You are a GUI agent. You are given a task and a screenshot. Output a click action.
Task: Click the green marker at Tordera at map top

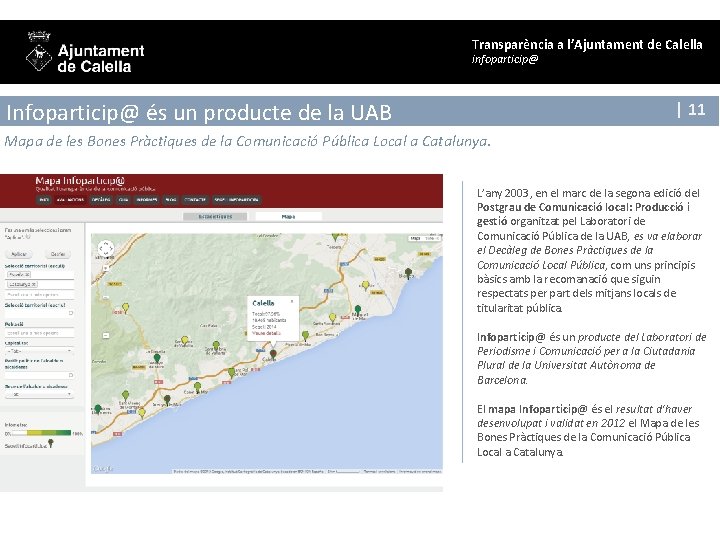(x=336, y=236)
